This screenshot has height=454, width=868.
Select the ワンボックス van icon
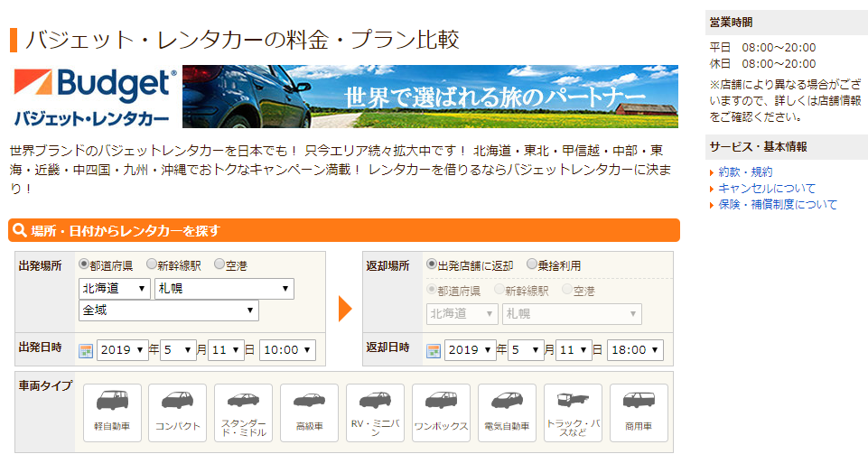coord(441,412)
